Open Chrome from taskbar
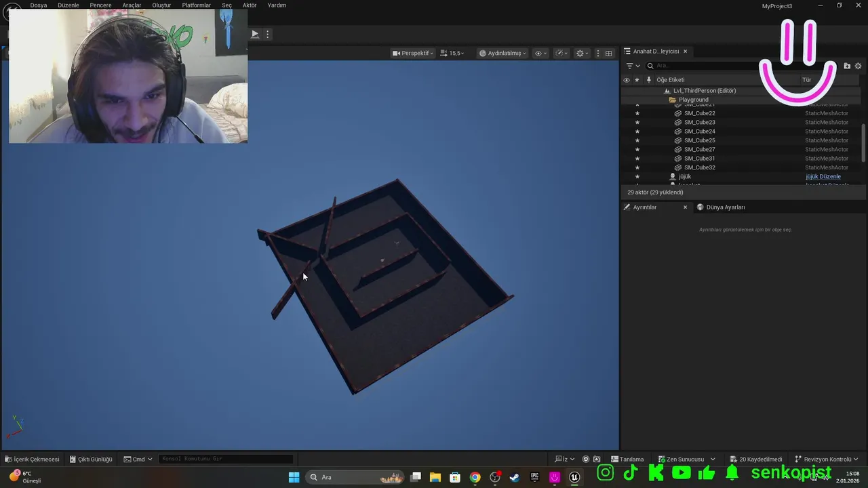This screenshot has height=488, width=868. point(475,477)
